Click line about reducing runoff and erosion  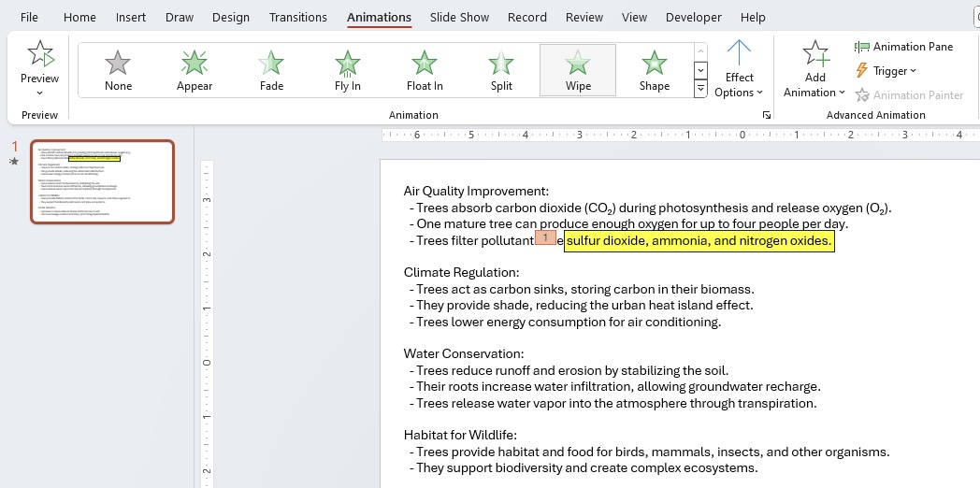click(569, 370)
